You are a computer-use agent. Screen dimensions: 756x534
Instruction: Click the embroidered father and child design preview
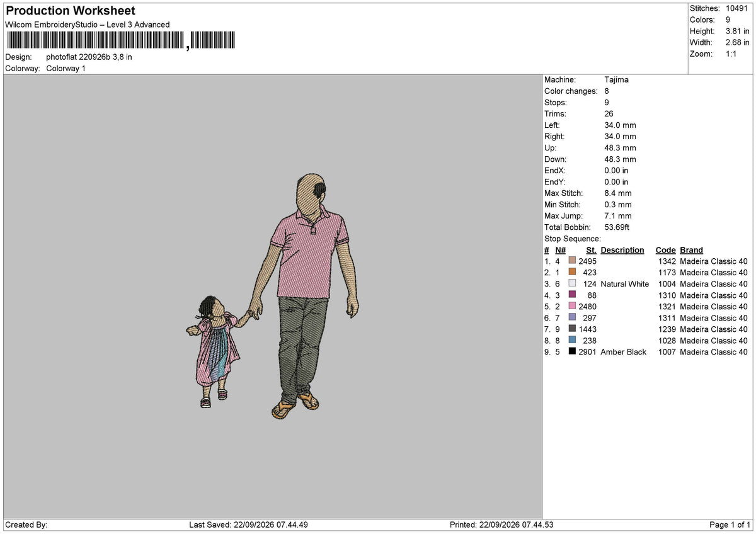click(273, 297)
